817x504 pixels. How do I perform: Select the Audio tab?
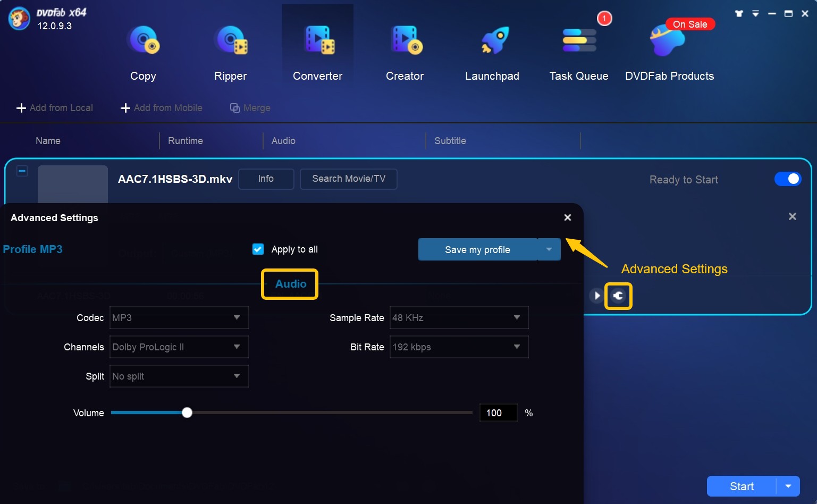[x=290, y=284]
